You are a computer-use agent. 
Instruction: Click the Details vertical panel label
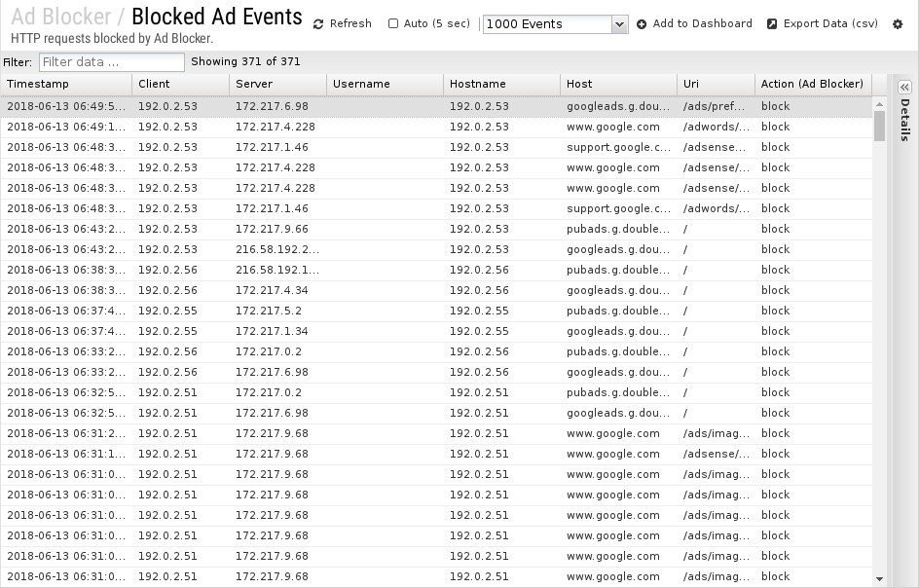(x=905, y=120)
